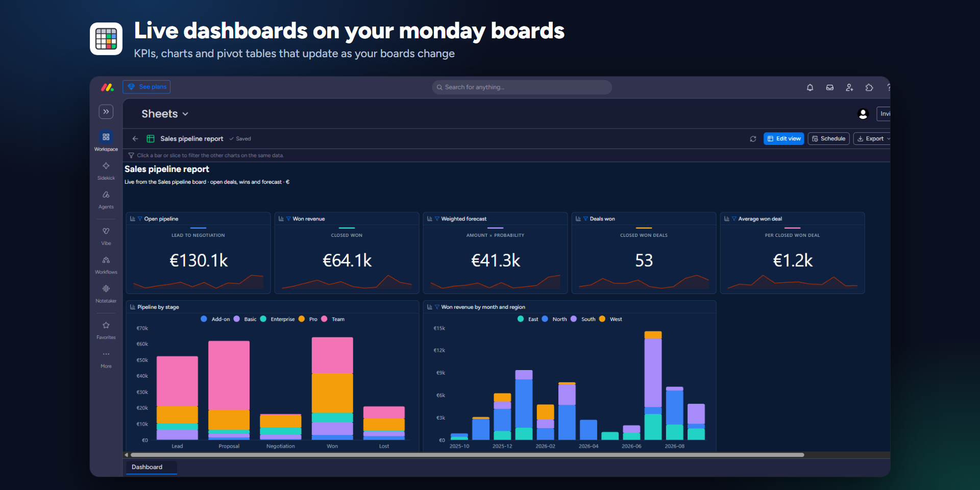
Task: Open Vibe from the sidebar
Action: tap(106, 236)
